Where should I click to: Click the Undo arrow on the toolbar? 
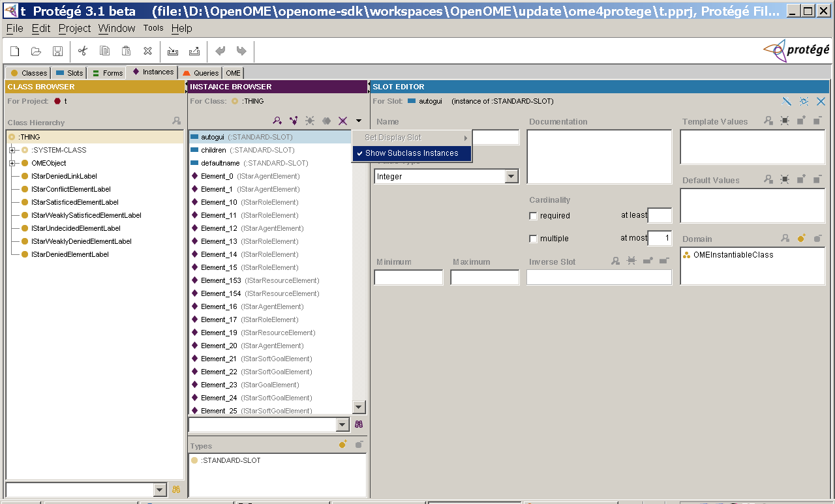(x=220, y=51)
